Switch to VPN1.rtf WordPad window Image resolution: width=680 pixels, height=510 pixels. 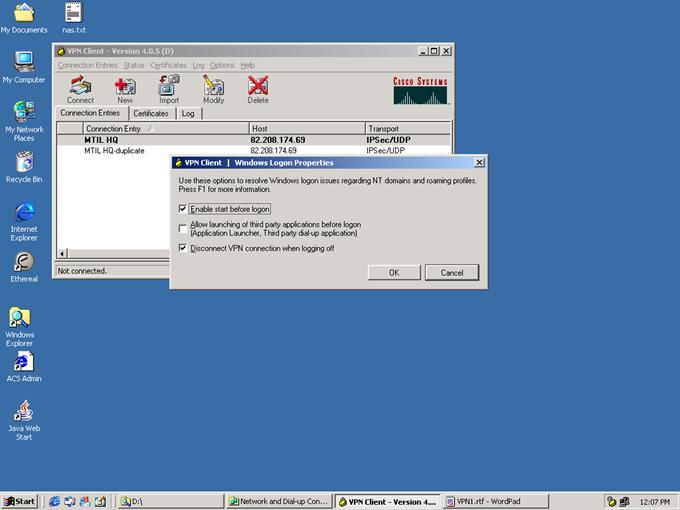tap(496, 501)
